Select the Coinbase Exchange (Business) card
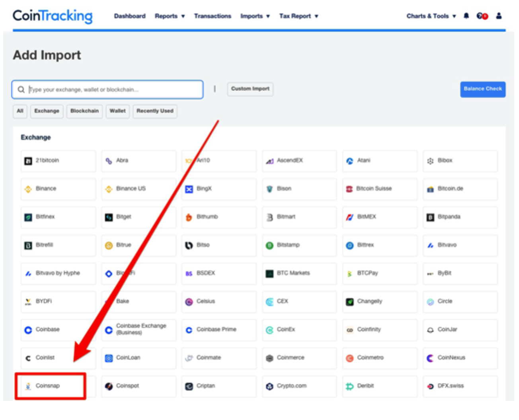The height and width of the screenshot is (420, 519). pos(139,330)
